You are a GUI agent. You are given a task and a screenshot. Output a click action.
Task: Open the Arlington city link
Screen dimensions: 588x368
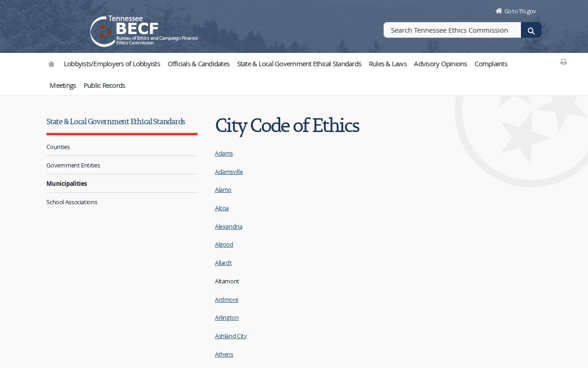[227, 317]
